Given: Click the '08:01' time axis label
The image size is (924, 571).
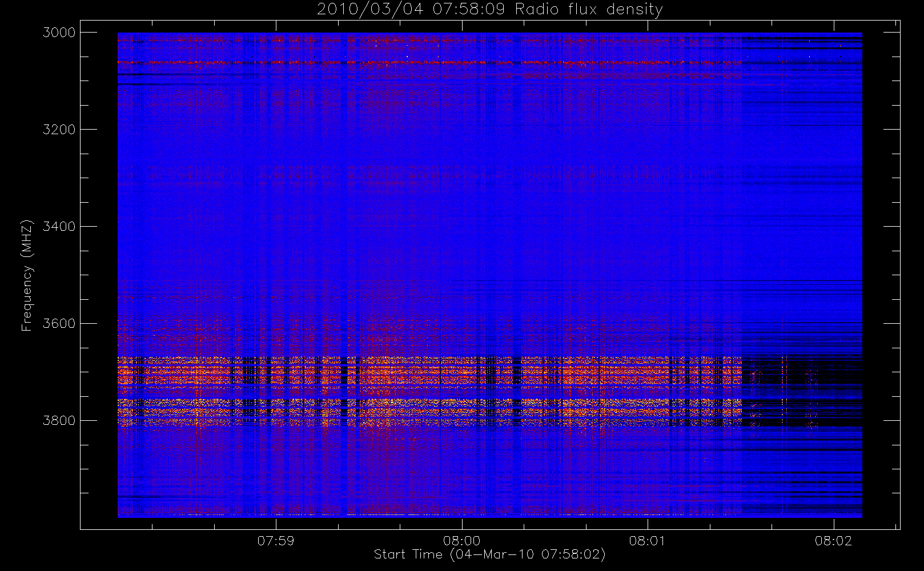Looking at the screenshot, I should pyautogui.click(x=648, y=541).
